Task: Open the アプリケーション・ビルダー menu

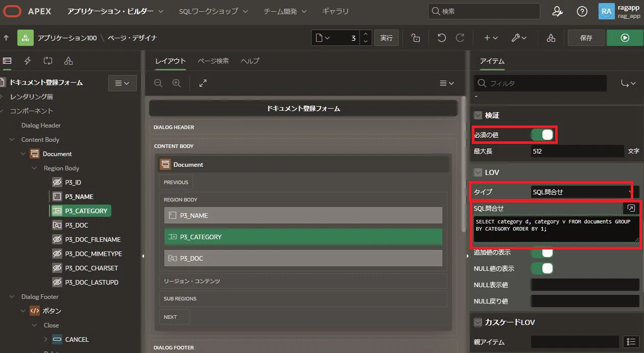Action: tap(115, 11)
